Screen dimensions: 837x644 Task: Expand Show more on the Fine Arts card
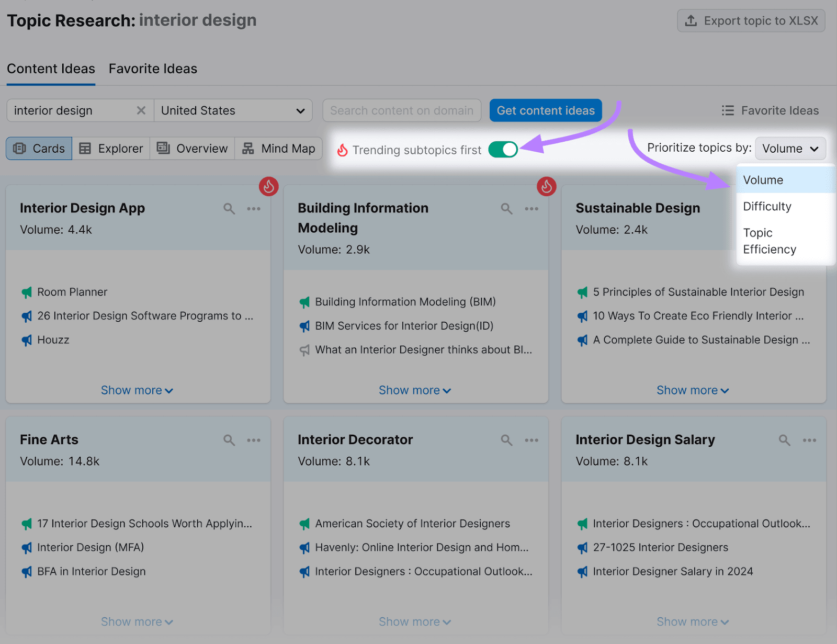(x=137, y=622)
